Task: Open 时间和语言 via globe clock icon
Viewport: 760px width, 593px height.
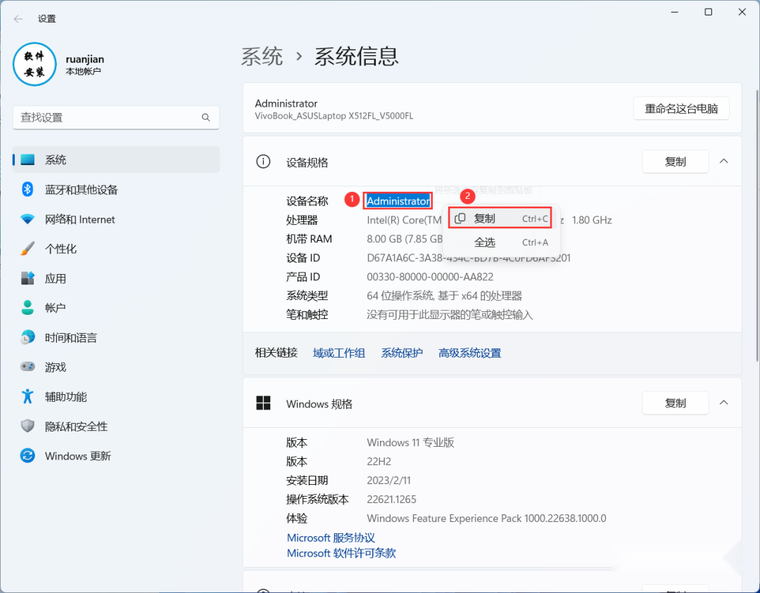Action: point(28,337)
